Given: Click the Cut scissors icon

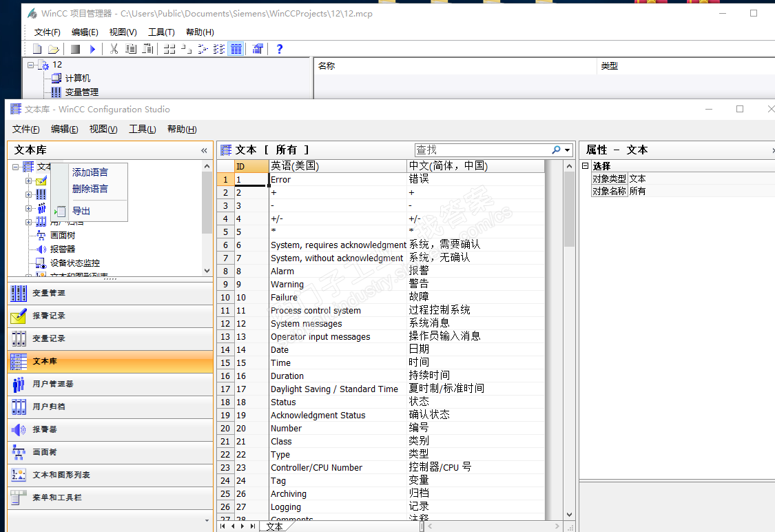Looking at the screenshot, I should (114, 49).
